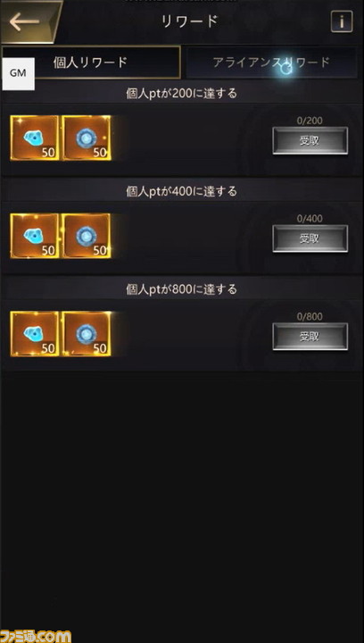Open the info icon in the header
The image size is (364, 643).
(x=342, y=21)
